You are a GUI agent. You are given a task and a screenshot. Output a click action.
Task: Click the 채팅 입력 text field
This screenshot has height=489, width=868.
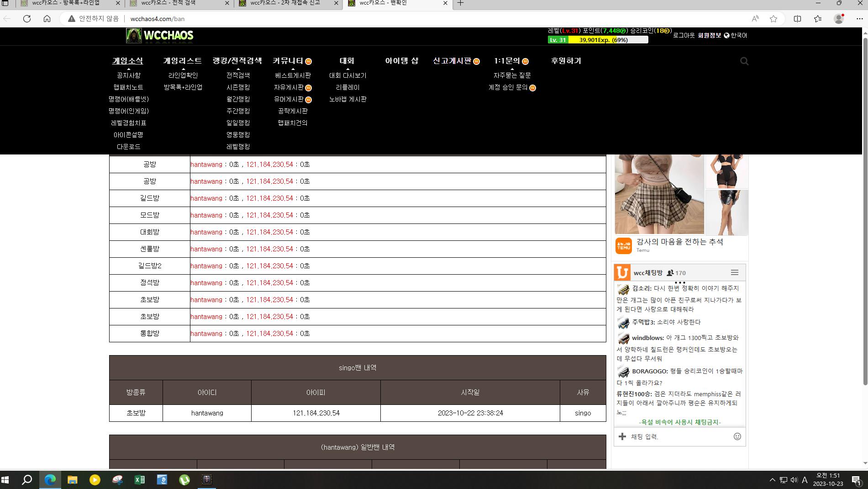(679, 436)
